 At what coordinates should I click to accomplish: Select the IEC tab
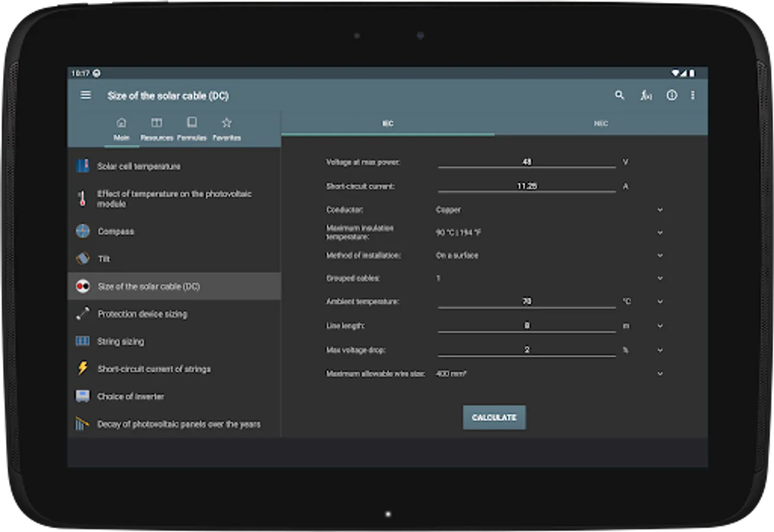388,124
